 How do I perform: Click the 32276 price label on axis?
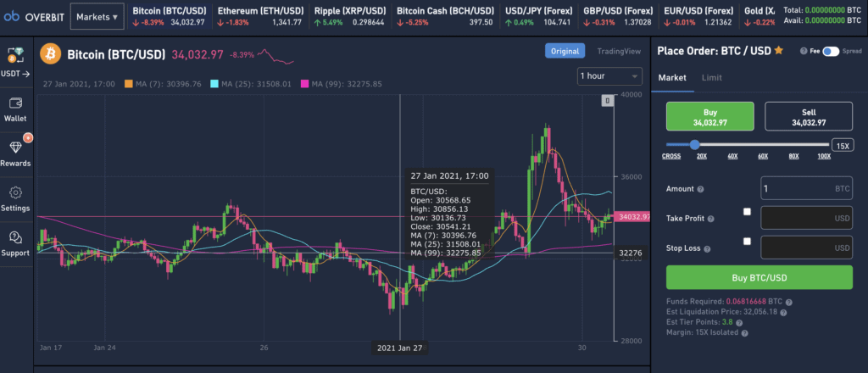pos(631,253)
